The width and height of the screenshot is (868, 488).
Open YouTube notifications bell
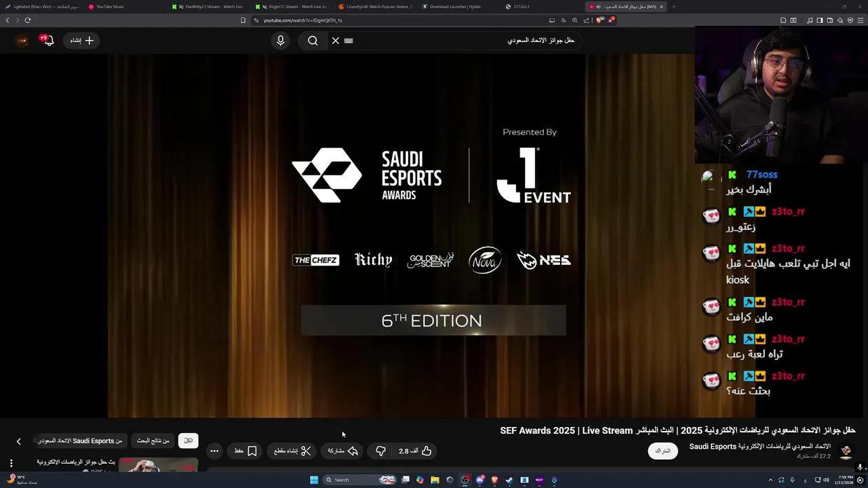point(49,41)
